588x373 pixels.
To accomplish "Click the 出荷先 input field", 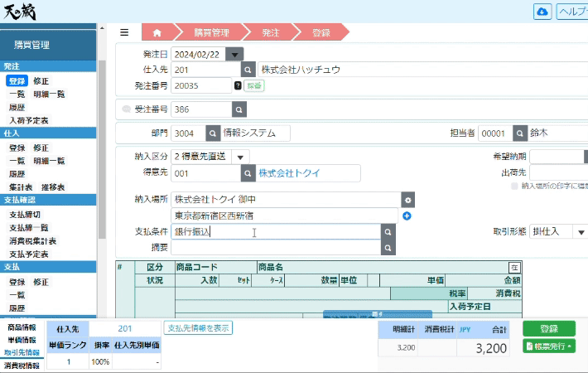I will pos(559,173).
